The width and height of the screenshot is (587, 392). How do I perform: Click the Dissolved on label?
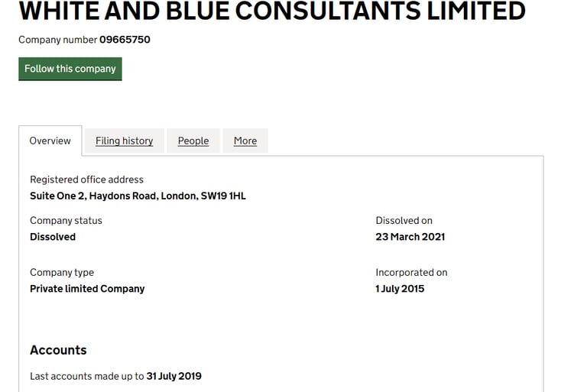404,221
